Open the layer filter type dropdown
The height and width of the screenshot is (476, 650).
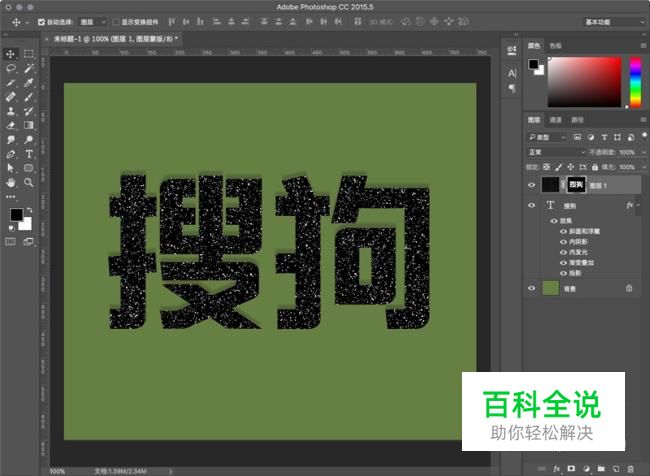[547, 137]
